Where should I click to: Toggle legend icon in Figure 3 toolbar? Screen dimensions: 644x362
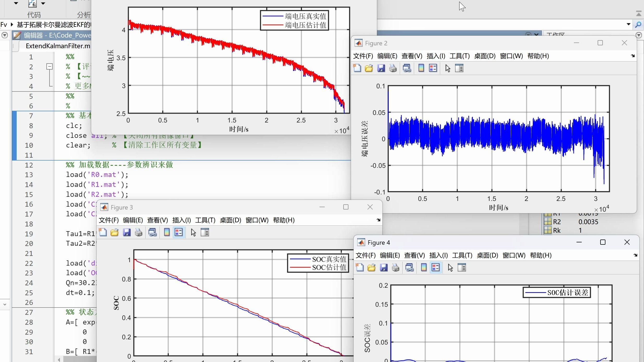[179, 232]
